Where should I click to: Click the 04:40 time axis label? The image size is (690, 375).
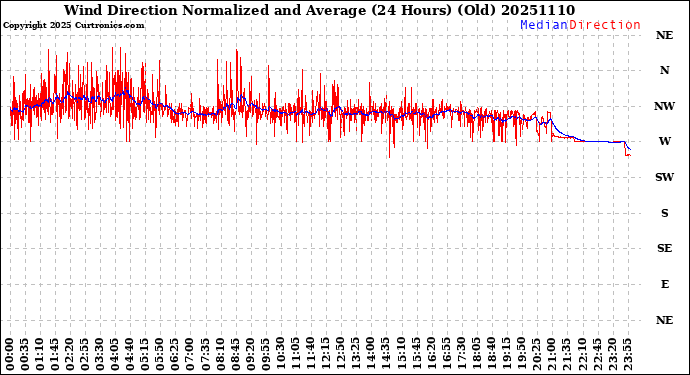tap(130, 354)
